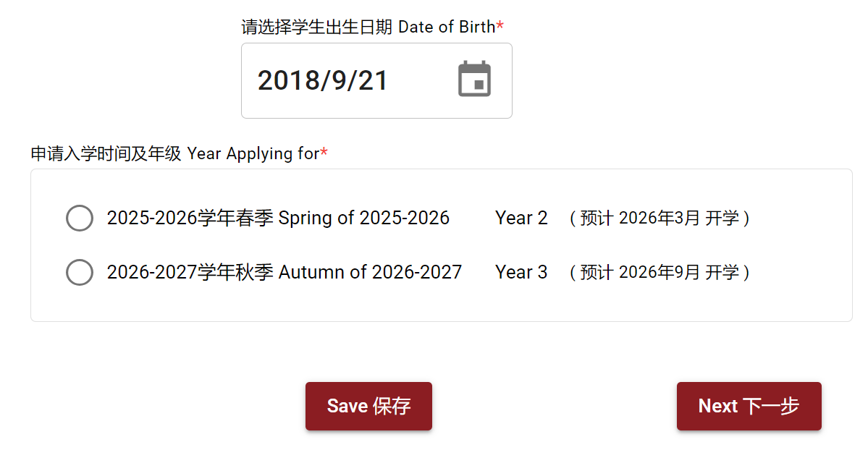Click the 2025-2026学年春季 option label
868x450 pixels.
tap(190, 218)
